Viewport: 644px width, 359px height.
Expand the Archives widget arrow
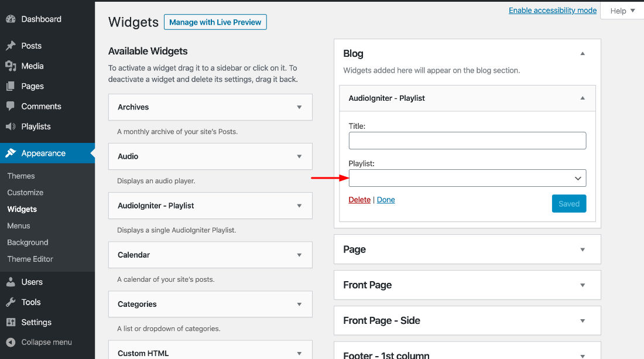(299, 107)
